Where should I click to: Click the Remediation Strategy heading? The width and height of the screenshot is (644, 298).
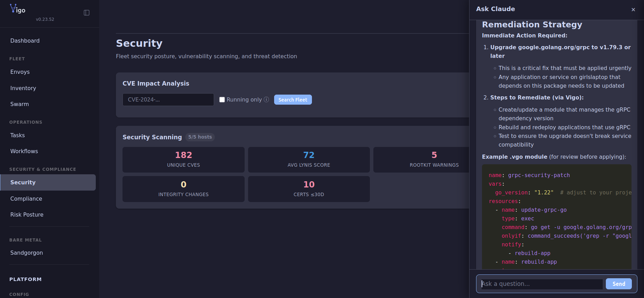[x=532, y=25]
